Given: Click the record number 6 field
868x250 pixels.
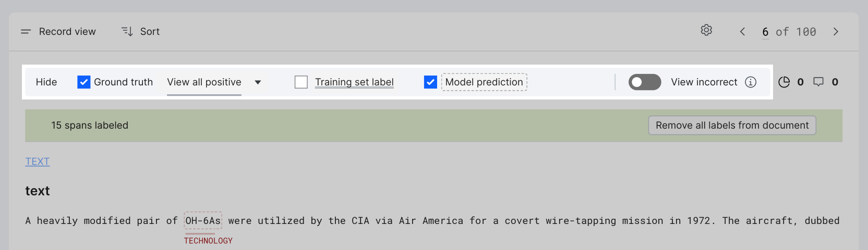Looking at the screenshot, I should point(765,32).
